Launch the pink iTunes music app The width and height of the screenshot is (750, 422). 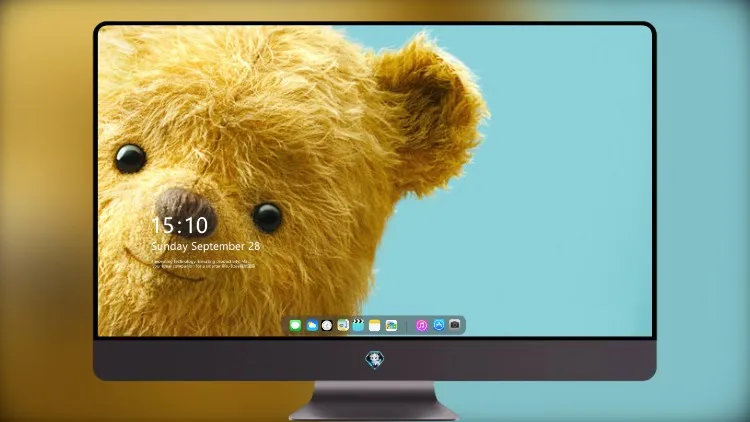coord(421,326)
